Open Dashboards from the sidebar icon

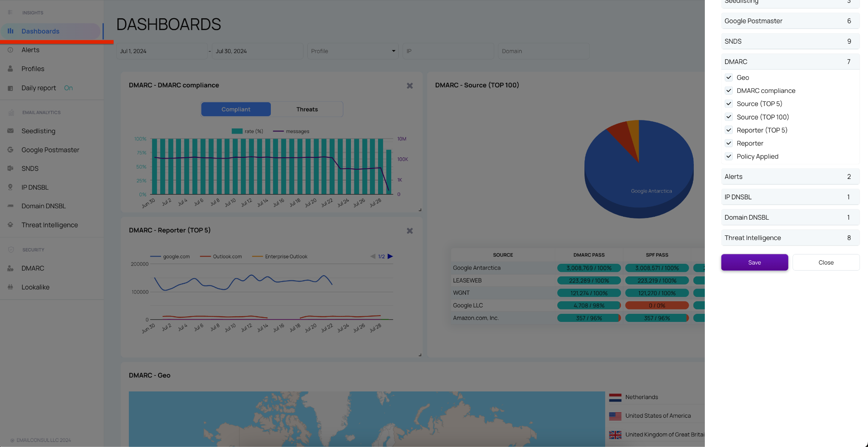click(x=11, y=31)
